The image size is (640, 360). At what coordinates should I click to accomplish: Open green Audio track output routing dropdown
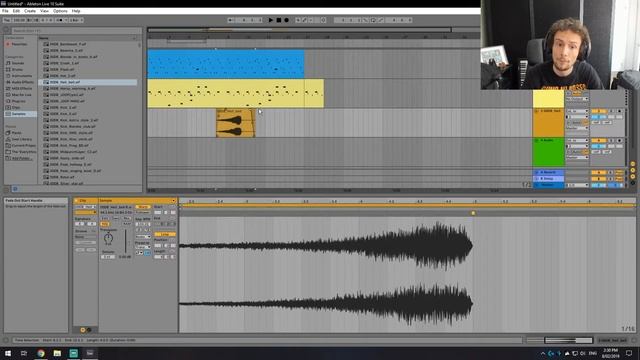click(577, 158)
